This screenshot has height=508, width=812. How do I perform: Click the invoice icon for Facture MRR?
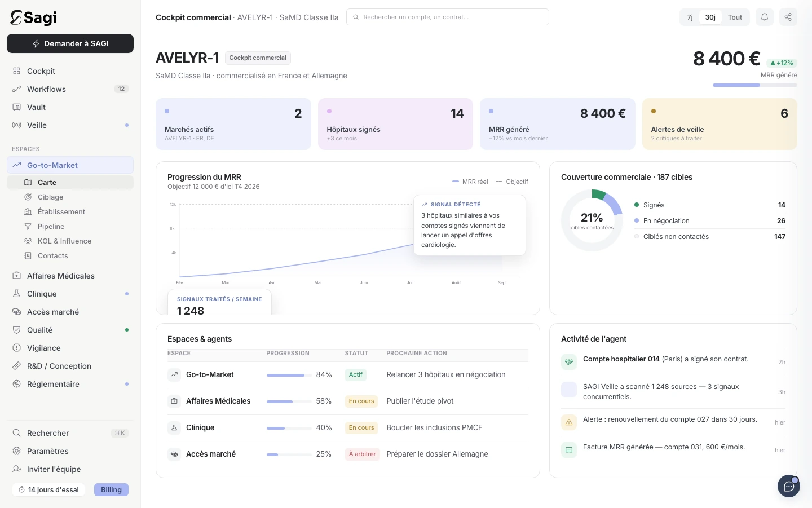click(x=569, y=450)
